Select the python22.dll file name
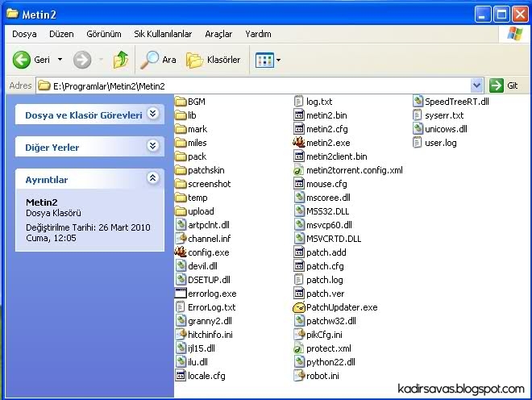 coord(330,362)
